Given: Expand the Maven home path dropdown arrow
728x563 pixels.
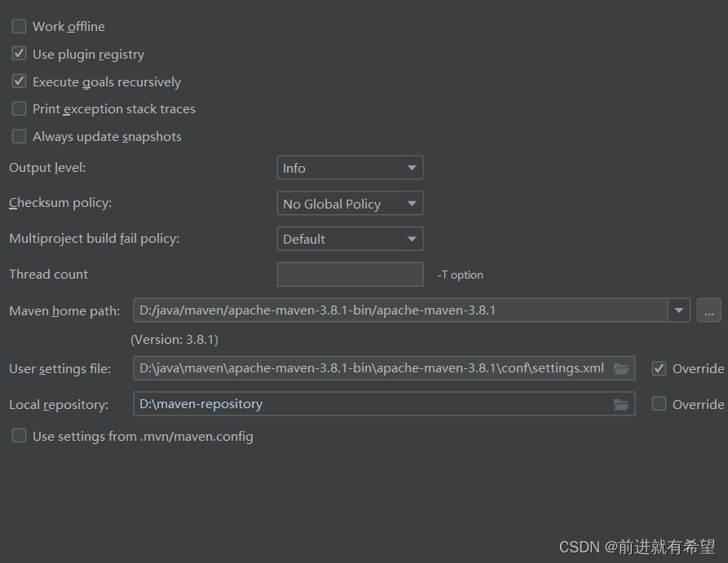Looking at the screenshot, I should click(x=678, y=310).
